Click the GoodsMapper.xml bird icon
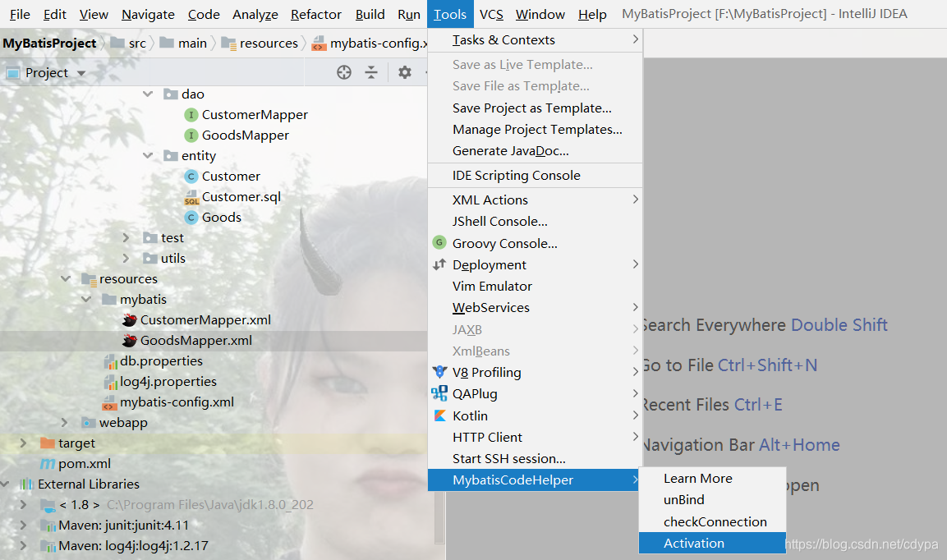Viewport: 947px width, 560px height. pyautogui.click(x=129, y=341)
